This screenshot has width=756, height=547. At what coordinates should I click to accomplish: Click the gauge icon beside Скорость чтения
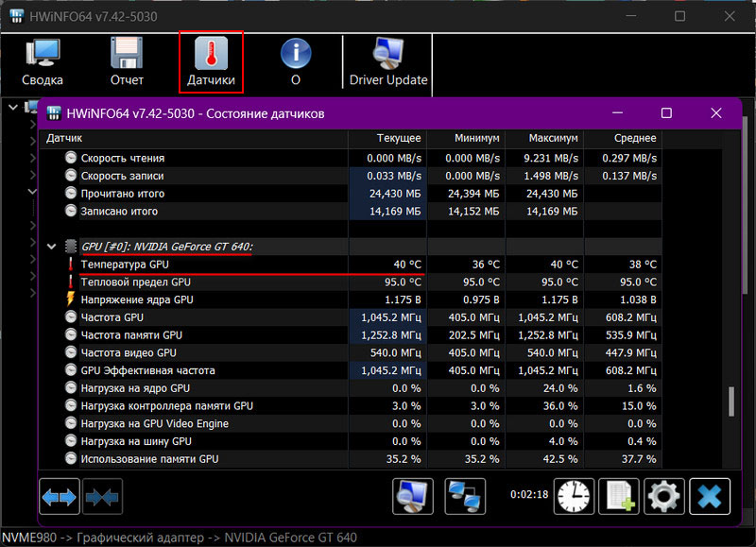click(x=71, y=158)
